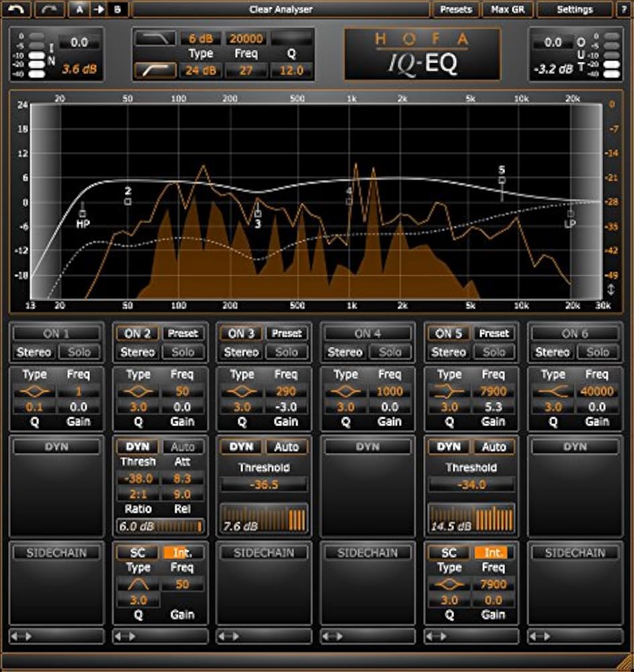Click band 1 left-right arrows icon
This screenshot has height=672, width=634.
pyautogui.click(x=21, y=636)
